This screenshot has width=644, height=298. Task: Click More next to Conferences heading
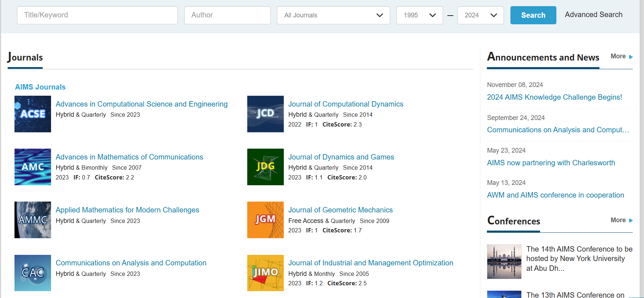click(x=621, y=220)
